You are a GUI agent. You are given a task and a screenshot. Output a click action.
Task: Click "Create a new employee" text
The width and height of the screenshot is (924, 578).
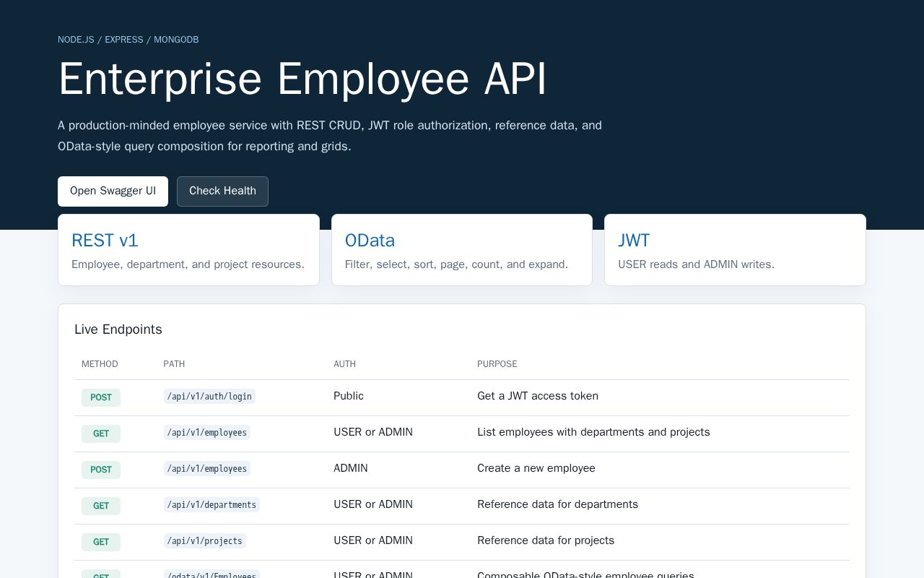536,468
